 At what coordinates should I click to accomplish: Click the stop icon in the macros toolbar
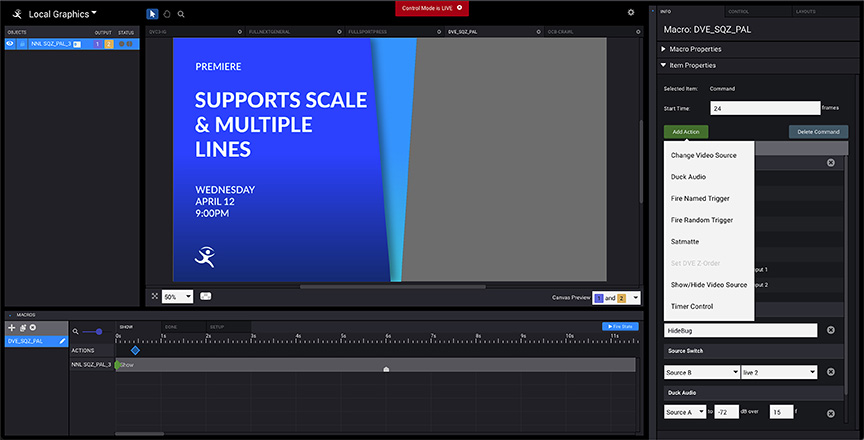coord(33,328)
